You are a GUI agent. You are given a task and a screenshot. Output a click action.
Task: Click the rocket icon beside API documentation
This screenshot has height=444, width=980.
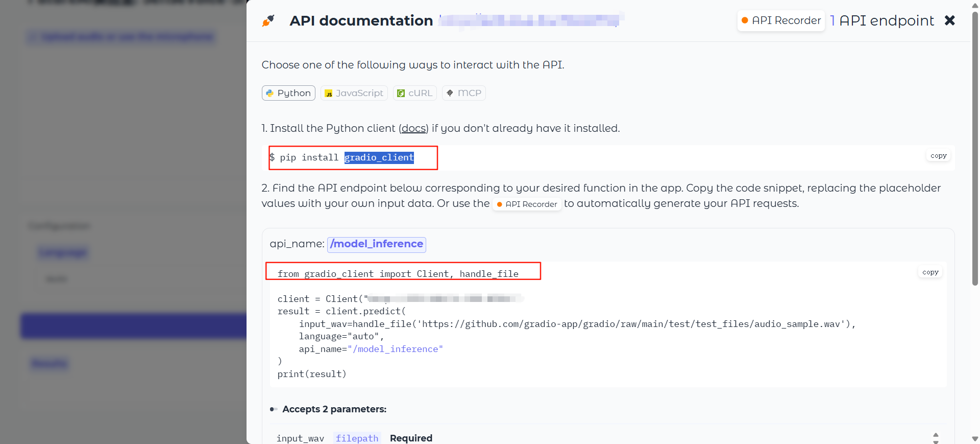point(268,20)
